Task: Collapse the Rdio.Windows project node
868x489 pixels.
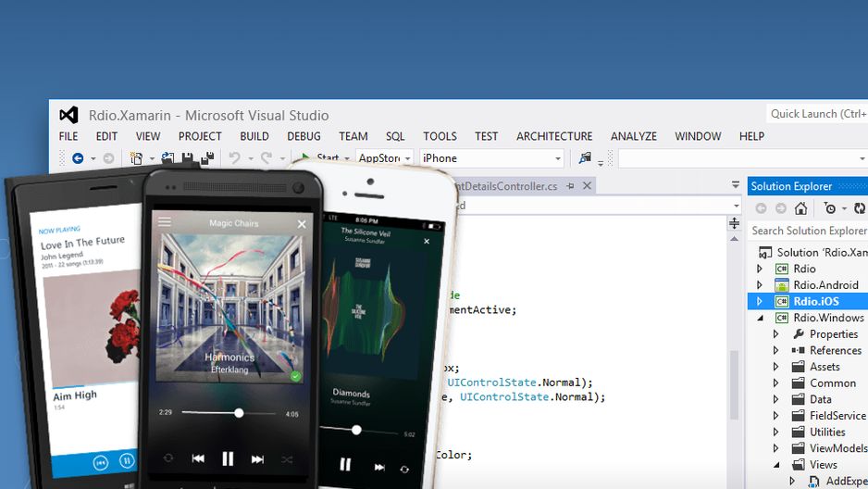Action: [x=760, y=318]
